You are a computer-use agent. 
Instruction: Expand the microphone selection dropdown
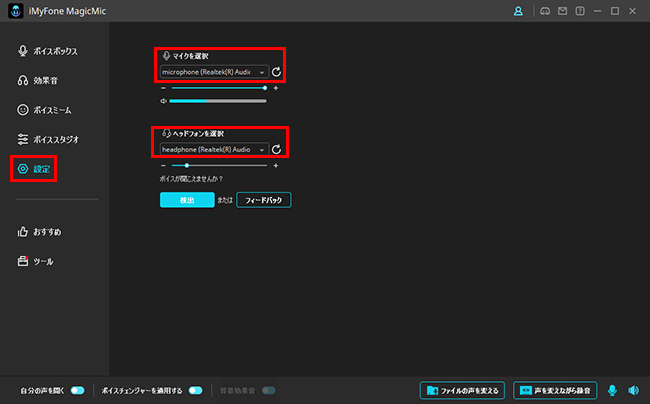coord(214,72)
